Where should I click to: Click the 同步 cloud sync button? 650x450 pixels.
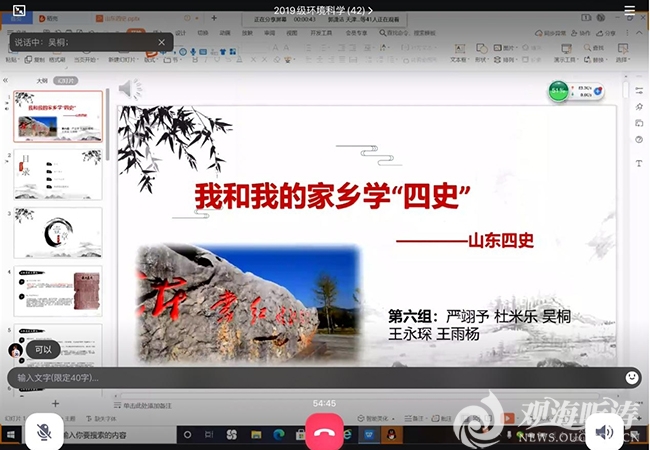pyautogui.click(x=550, y=33)
